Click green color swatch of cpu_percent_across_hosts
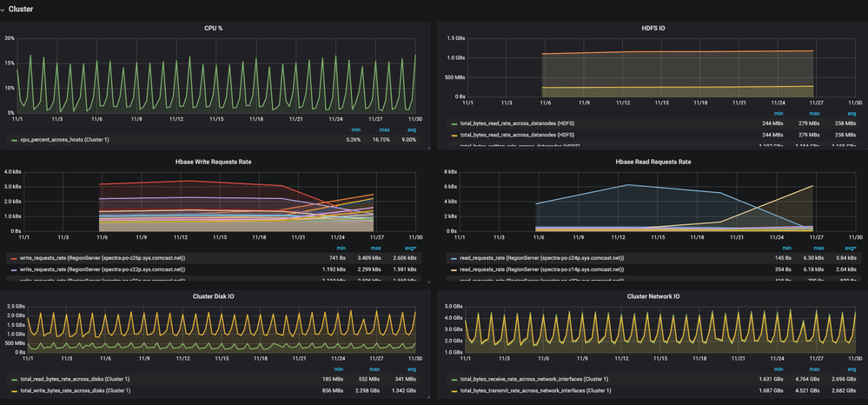868x405 pixels. (x=14, y=140)
